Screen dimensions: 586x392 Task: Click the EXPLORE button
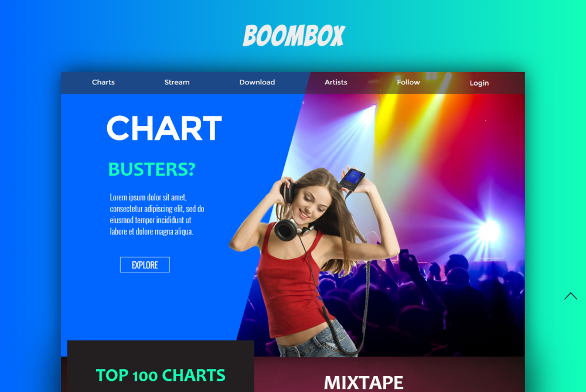click(145, 265)
